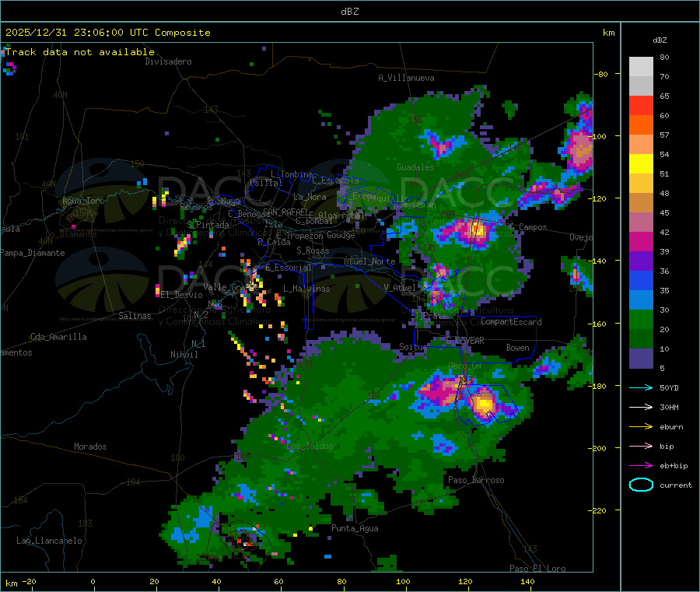Click the 'S_Pintada' map label
The image size is (700, 592).
coord(208,225)
